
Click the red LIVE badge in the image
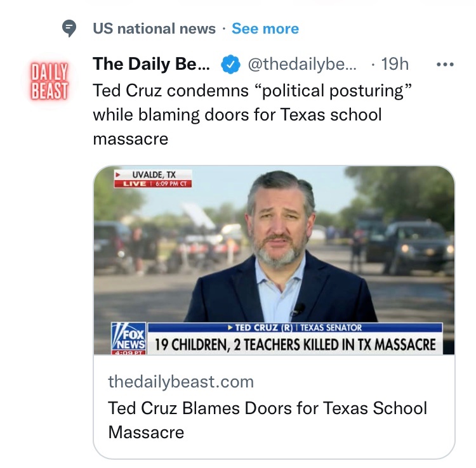(134, 184)
